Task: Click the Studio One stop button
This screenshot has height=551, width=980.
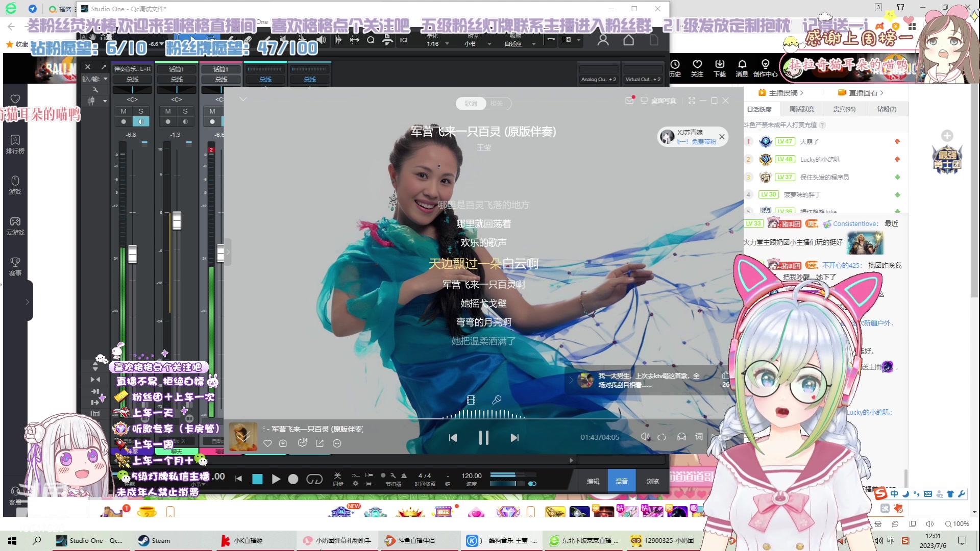Action: point(257,479)
